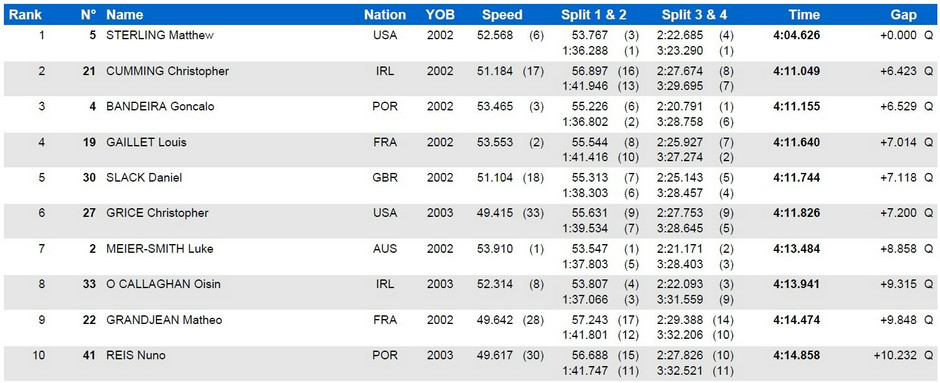The width and height of the screenshot is (940, 383).
Task: Click the Nation column header
Action: [385, 15]
